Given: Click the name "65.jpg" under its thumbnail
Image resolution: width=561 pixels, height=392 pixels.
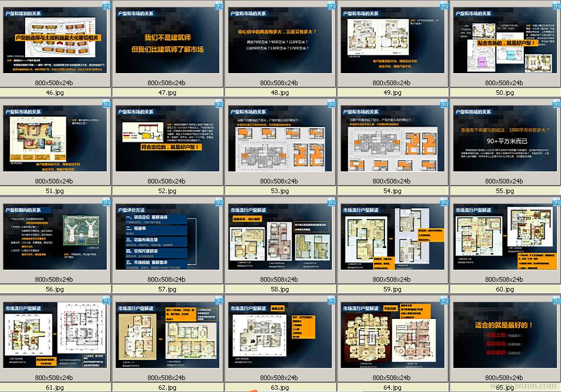Looking at the screenshot, I should [x=505, y=387].
